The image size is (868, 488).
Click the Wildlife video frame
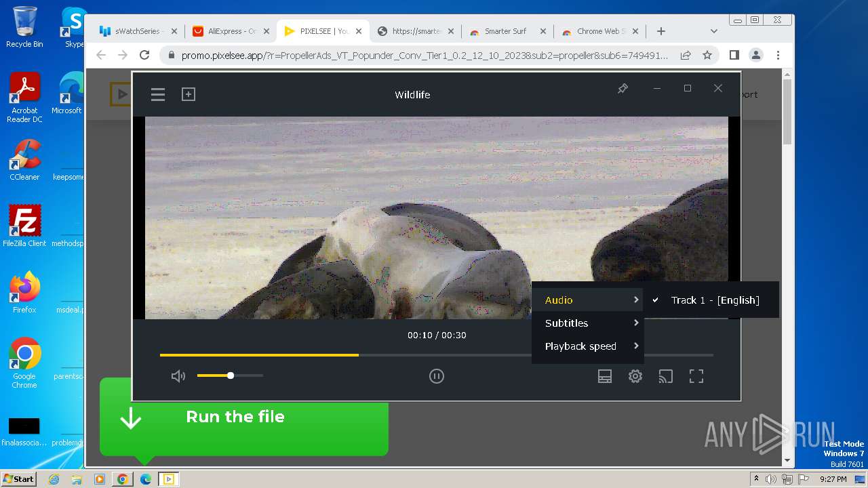[437, 218]
